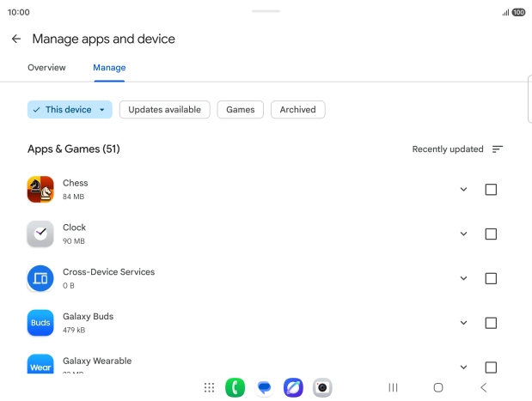532x401 pixels.
Task: Go back using the top-left arrow
Action: [16, 39]
